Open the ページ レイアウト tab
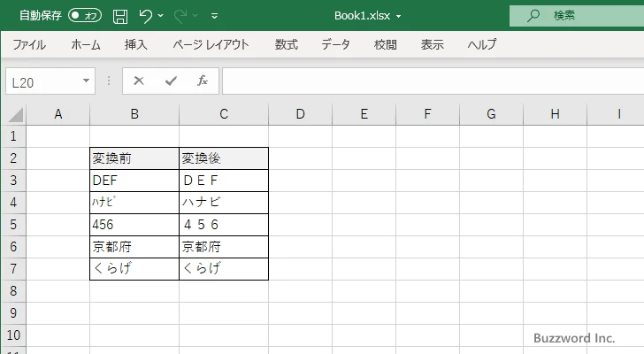Viewport: 644px width, 354px height. tap(211, 44)
